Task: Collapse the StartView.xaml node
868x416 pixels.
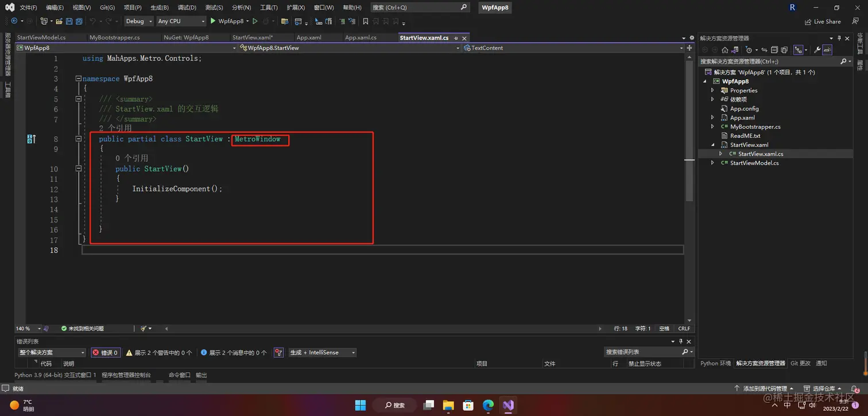Action: pos(712,145)
